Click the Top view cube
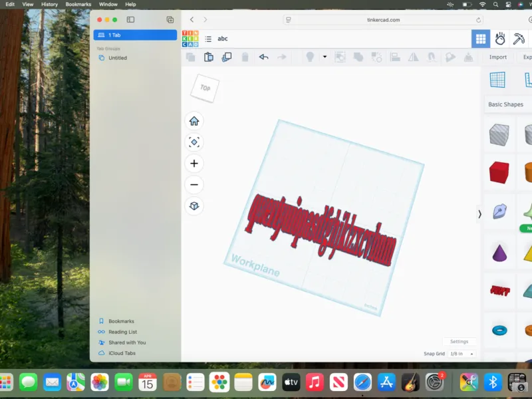The height and width of the screenshot is (399, 532). tap(205, 88)
